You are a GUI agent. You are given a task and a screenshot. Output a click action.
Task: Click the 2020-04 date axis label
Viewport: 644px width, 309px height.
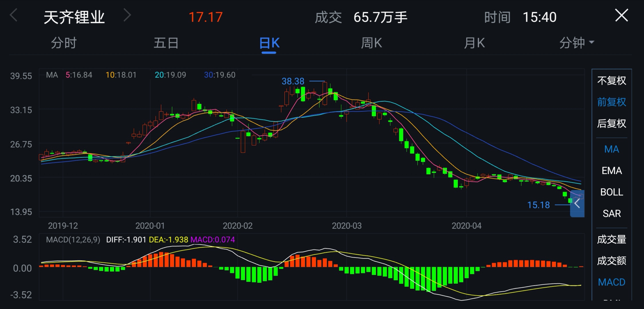(x=466, y=226)
